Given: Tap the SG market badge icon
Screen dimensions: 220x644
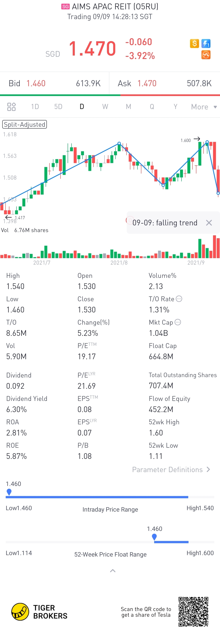Looking at the screenshot, I should (65, 7).
